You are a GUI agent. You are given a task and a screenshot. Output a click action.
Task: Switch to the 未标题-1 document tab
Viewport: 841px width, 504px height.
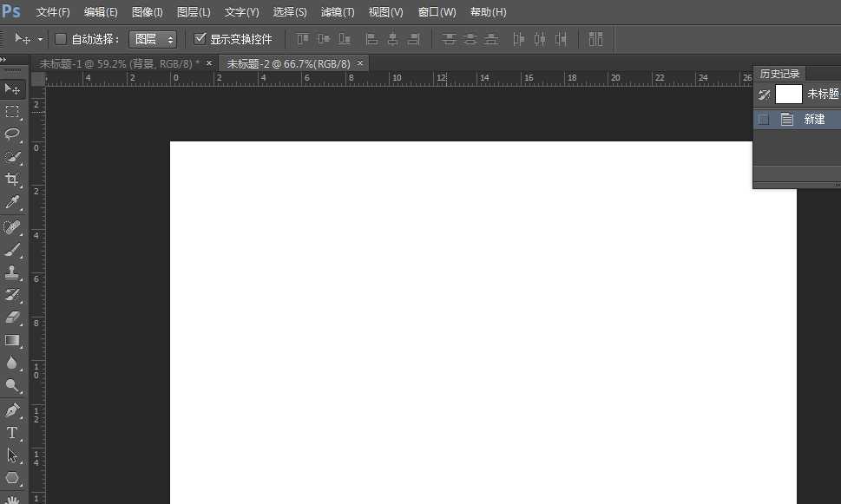[x=118, y=63]
